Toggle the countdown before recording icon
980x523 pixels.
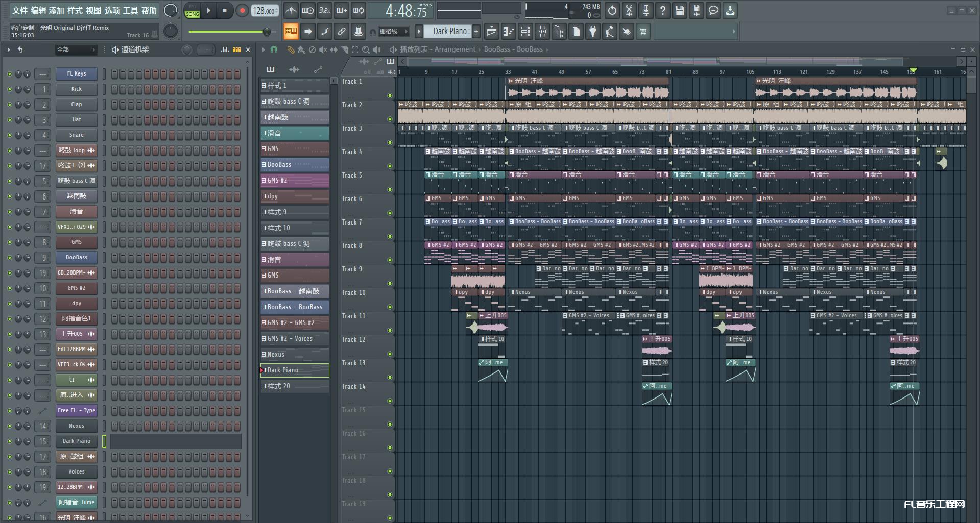[325, 10]
